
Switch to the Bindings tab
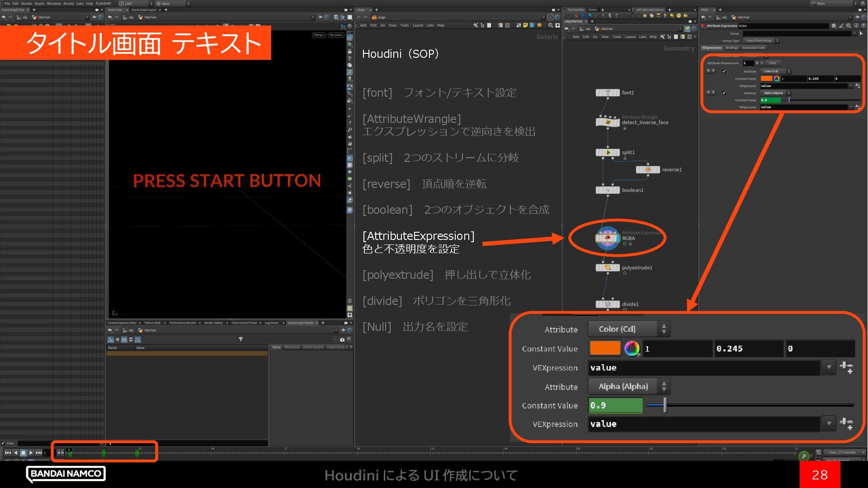click(x=731, y=48)
